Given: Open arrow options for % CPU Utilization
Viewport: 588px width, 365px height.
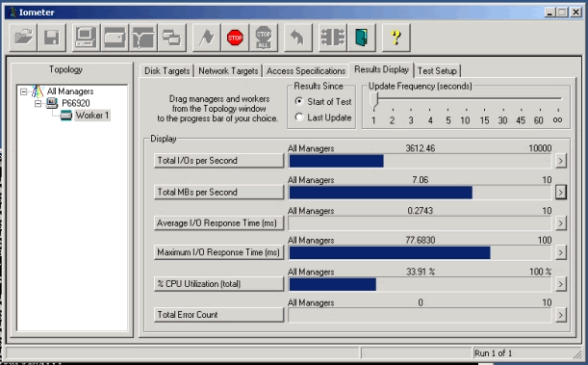Looking at the screenshot, I should pos(561,284).
